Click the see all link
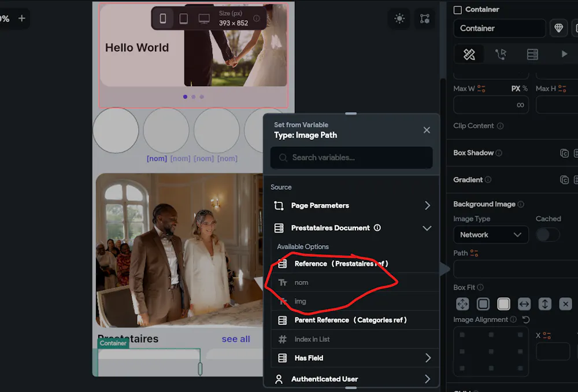 point(236,339)
